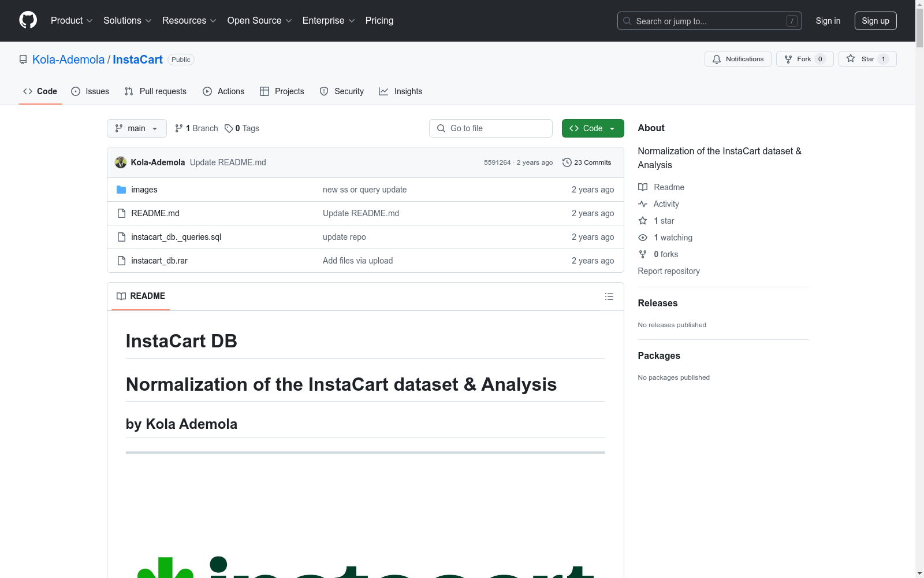Open commit 'update repo'
The image size is (924, 578).
pos(344,237)
